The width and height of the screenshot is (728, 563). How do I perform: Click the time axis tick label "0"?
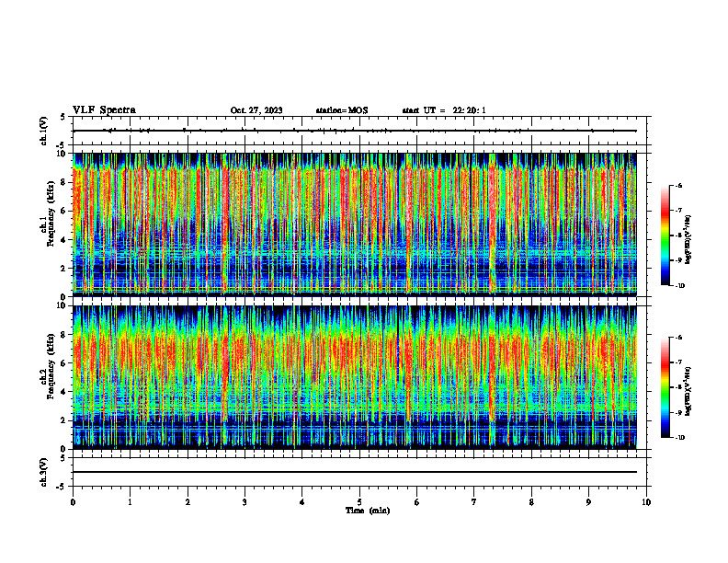(x=73, y=502)
